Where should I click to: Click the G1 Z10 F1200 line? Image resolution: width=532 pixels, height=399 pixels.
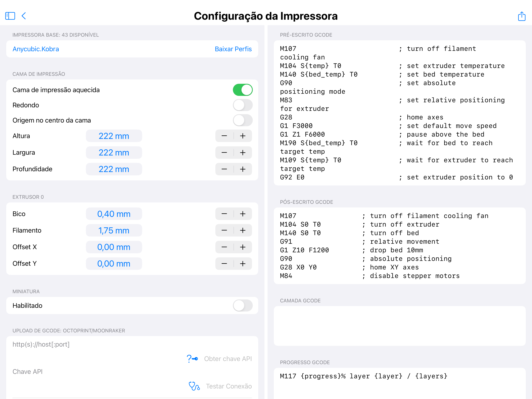(351, 250)
